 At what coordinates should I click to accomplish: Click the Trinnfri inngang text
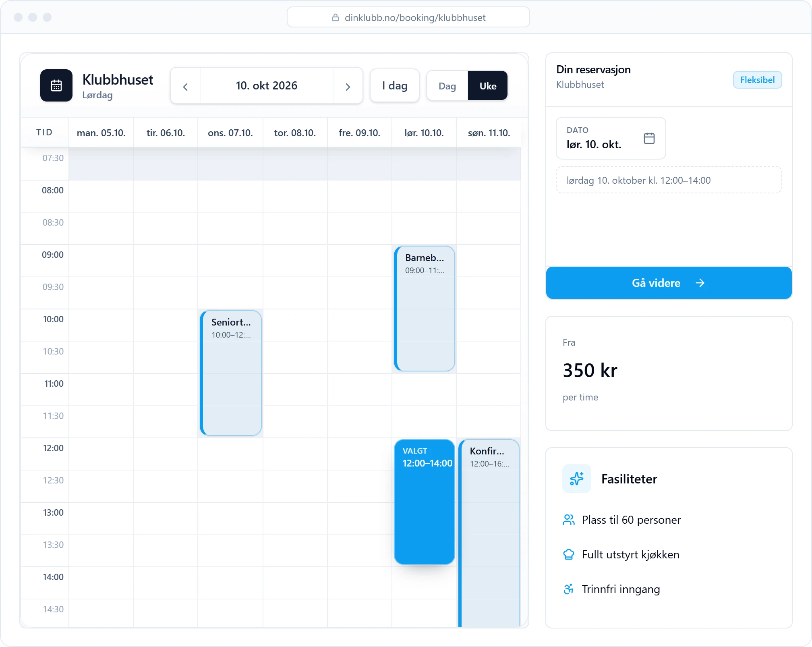coord(621,589)
